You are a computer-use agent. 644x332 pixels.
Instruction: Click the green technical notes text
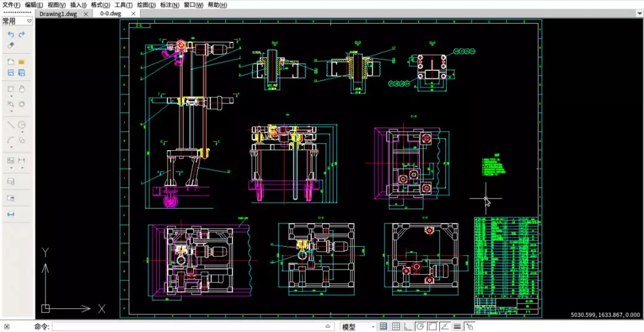[x=493, y=165]
